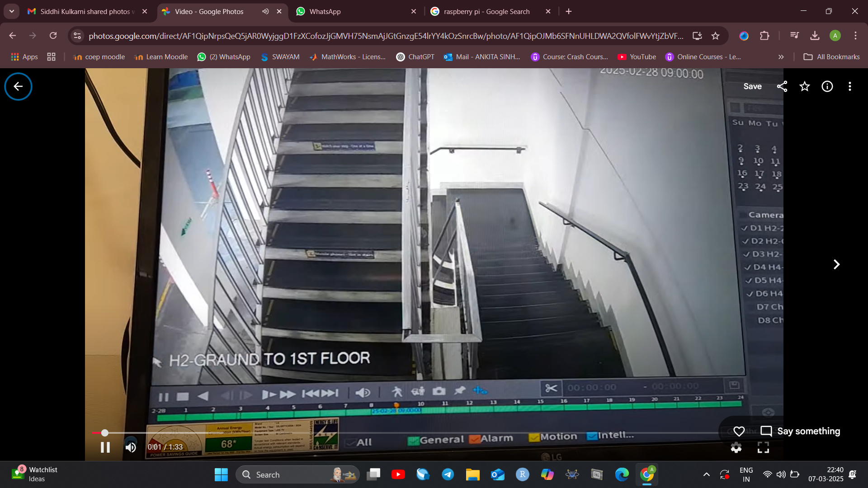Mute the video volume speaker icon
This screenshot has height=488, width=868.
[131, 447]
